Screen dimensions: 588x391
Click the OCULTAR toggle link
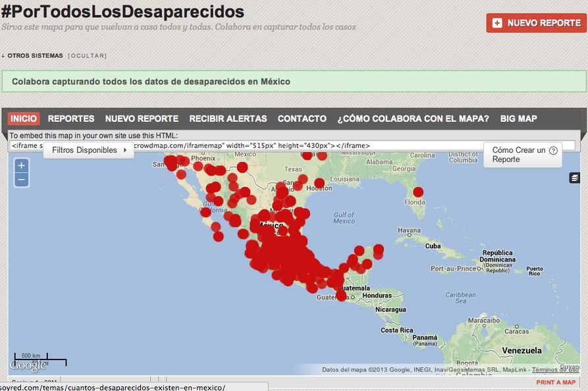[88, 56]
